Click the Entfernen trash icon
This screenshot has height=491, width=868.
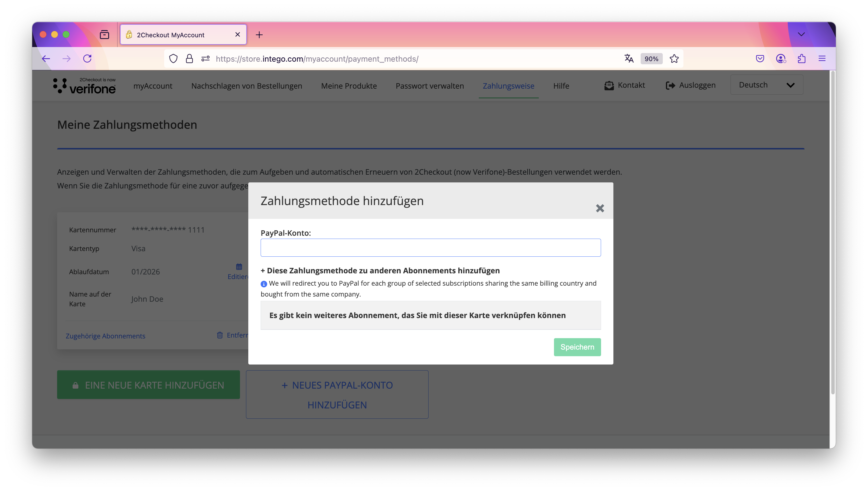pos(220,335)
